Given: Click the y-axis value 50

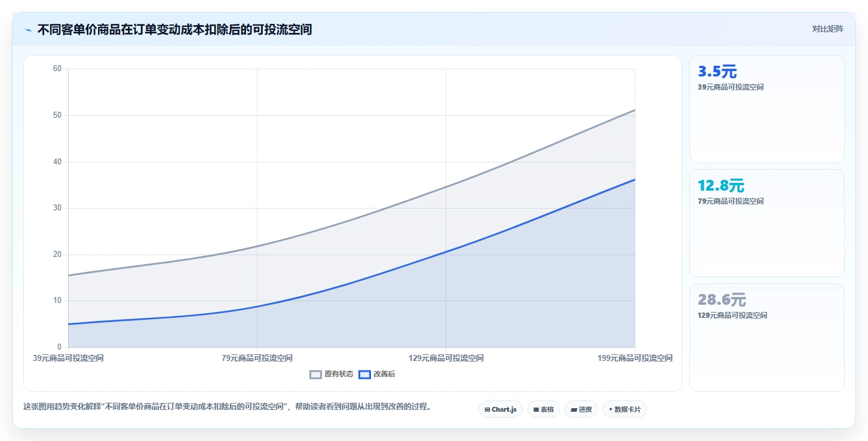Looking at the screenshot, I should click(57, 115).
